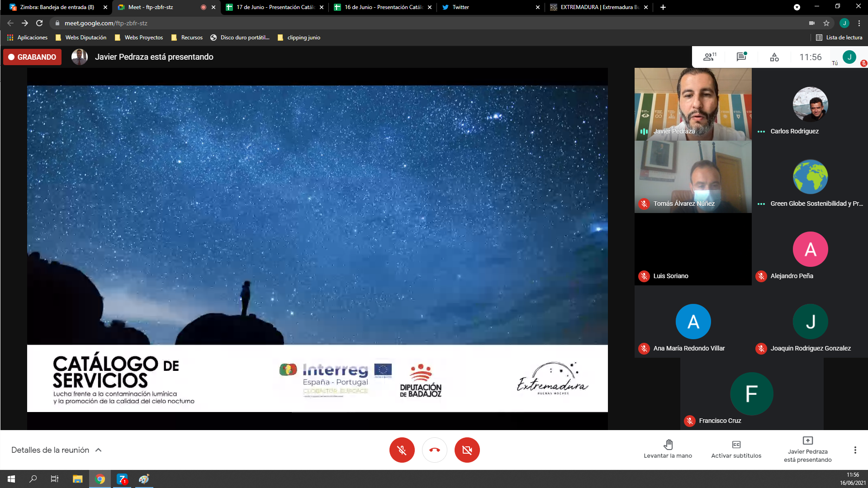Select Tomás Álvarez Núñez video tile
868x488 pixels.
(693, 176)
